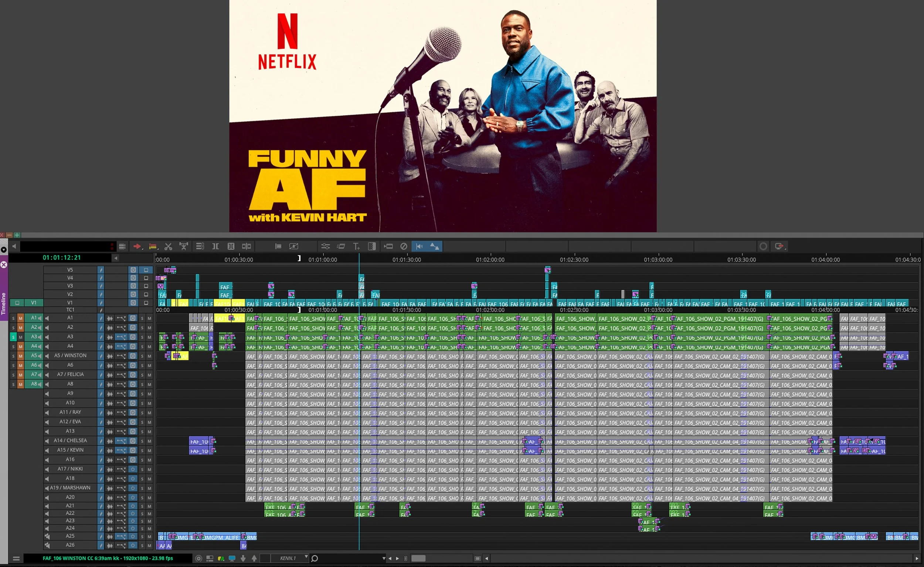Select the yellow Extract/Splice-in segment tool
Image resolution: width=924 pixels, height=567 pixels.
pos(153,247)
